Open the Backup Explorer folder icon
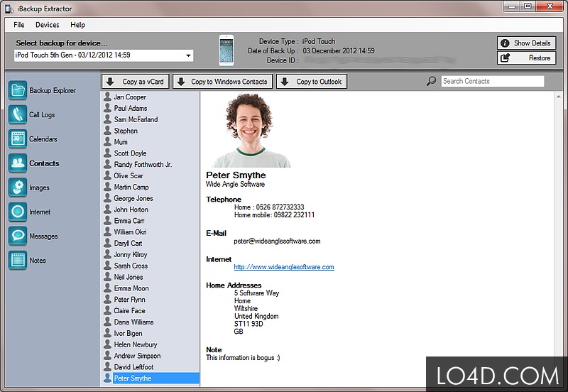 tap(18, 90)
